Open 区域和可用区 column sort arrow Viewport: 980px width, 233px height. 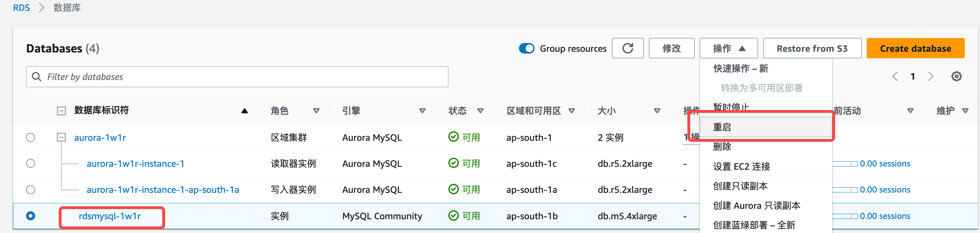[571, 111]
